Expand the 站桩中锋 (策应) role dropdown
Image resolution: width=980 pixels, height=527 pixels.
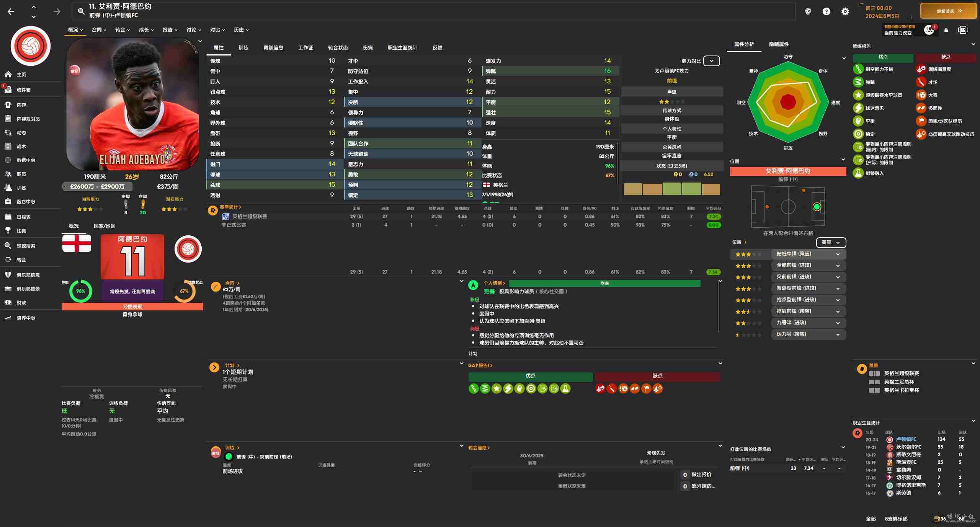(808, 254)
